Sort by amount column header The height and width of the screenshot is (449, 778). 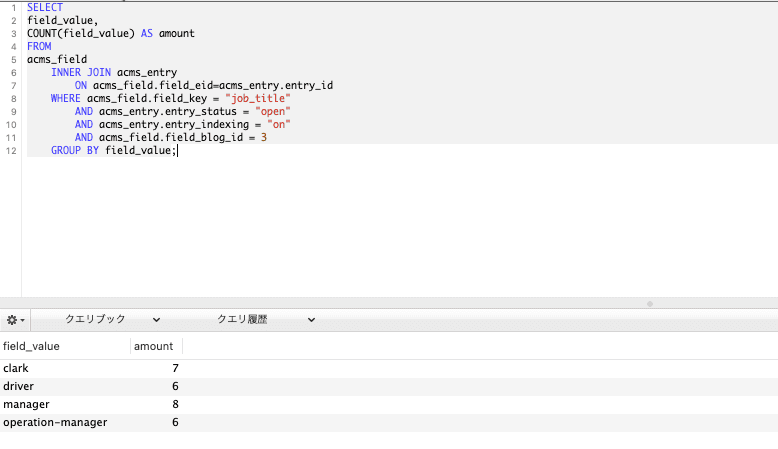click(156, 346)
